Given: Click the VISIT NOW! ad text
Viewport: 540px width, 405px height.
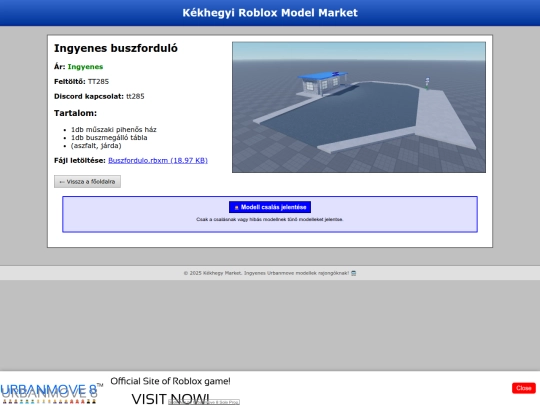Looking at the screenshot, I should click(170, 399).
